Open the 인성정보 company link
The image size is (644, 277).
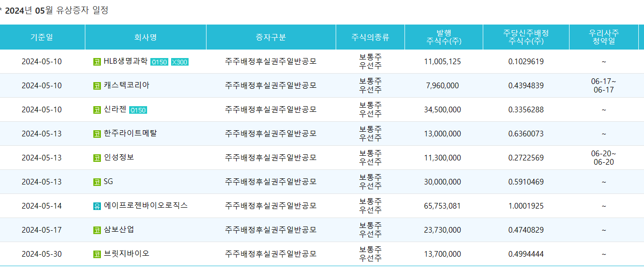pos(119,158)
